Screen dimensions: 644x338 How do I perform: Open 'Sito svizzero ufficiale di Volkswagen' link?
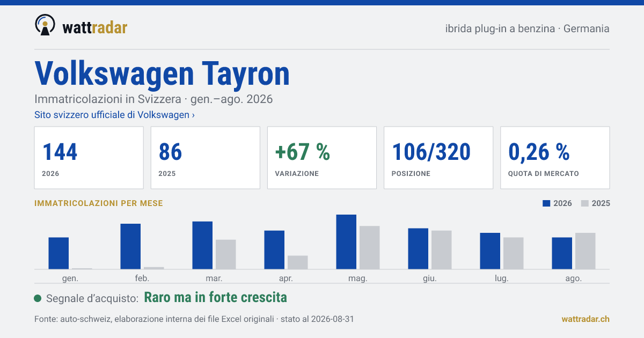tap(114, 115)
